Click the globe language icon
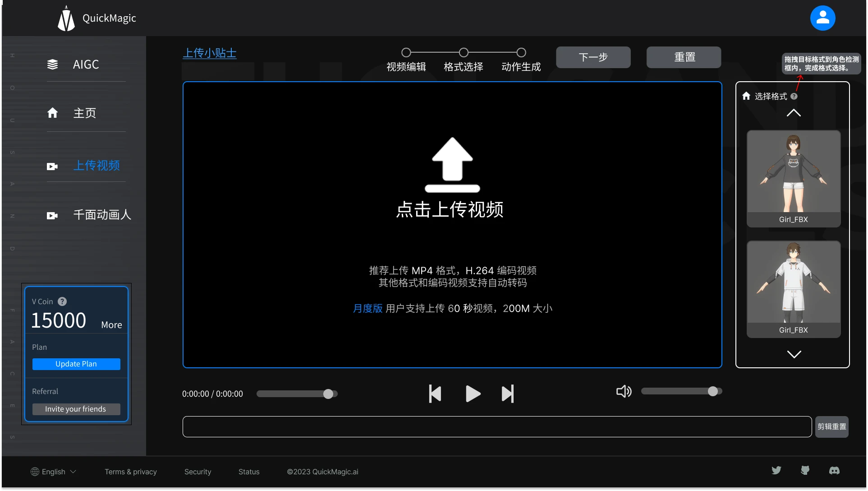The width and height of the screenshot is (868, 491). click(x=35, y=472)
